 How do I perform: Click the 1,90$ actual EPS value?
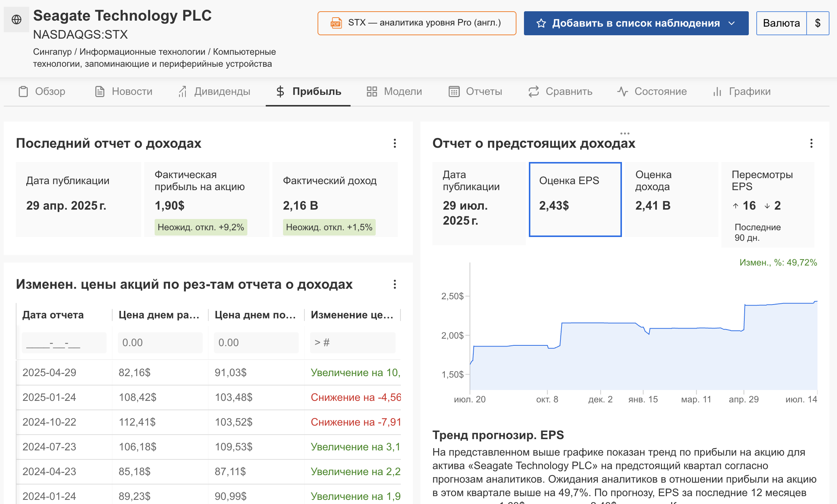170,206
